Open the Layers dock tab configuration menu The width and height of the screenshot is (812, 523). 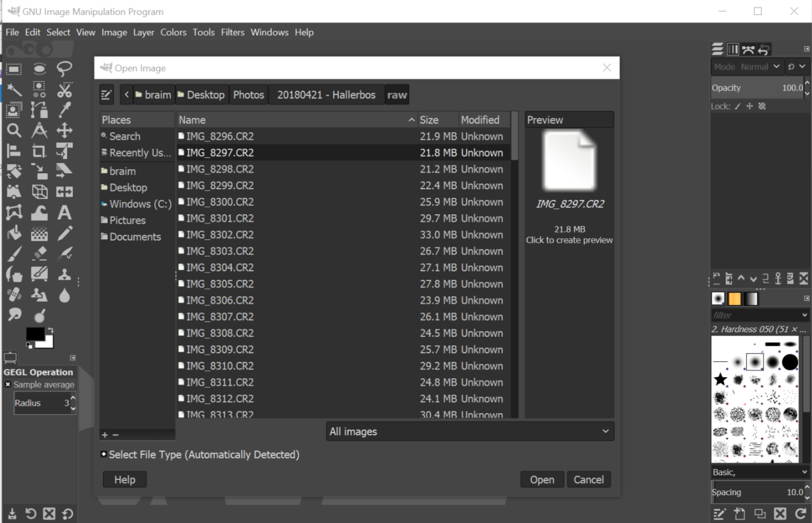[806, 49]
